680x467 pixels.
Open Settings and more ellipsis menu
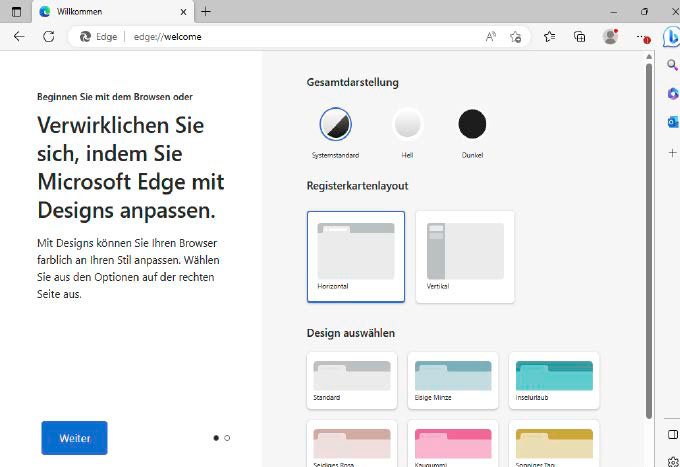(643, 37)
